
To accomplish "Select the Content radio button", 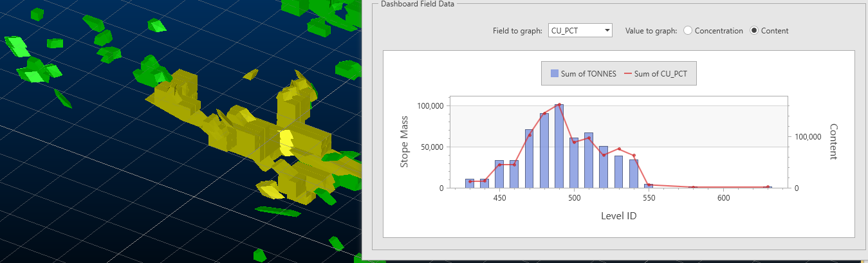I will pyautogui.click(x=754, y=31).
